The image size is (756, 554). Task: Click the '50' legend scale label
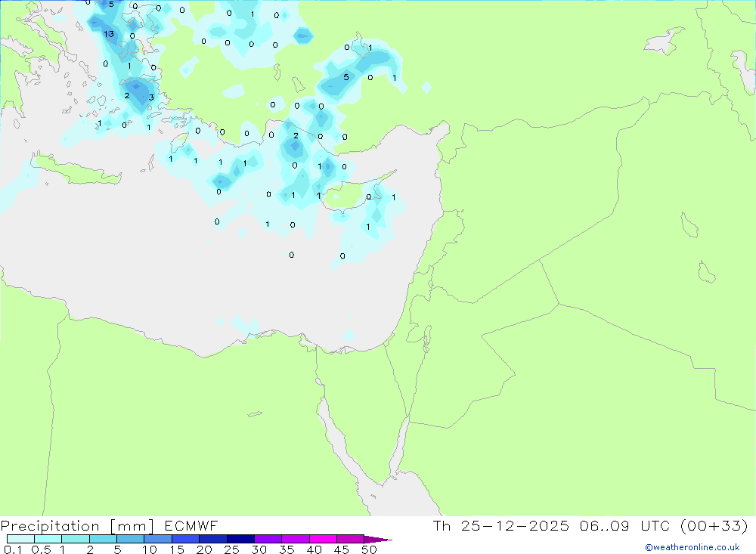pos(370,549)
